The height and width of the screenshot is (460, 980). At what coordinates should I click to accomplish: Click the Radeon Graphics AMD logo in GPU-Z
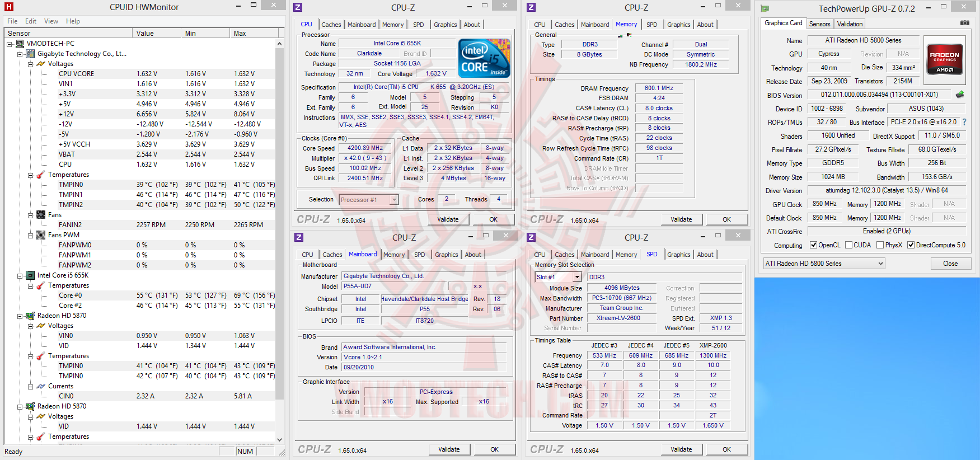[945, 59]
